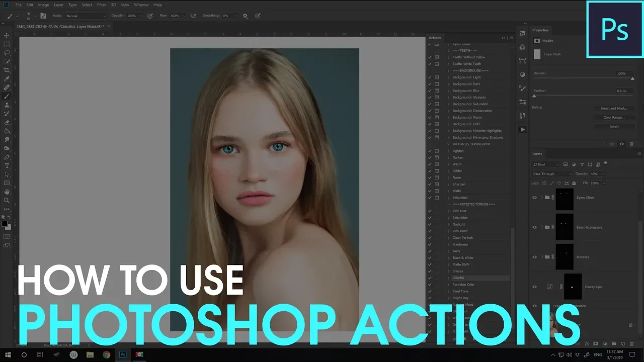Open the Paths panel icon in collapsed dock
Image resolution: width=644 pixels, height=362 pixels.
(x=522, y=61)
